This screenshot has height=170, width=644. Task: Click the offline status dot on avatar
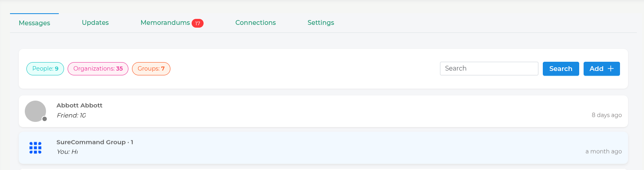coord(45,119)
